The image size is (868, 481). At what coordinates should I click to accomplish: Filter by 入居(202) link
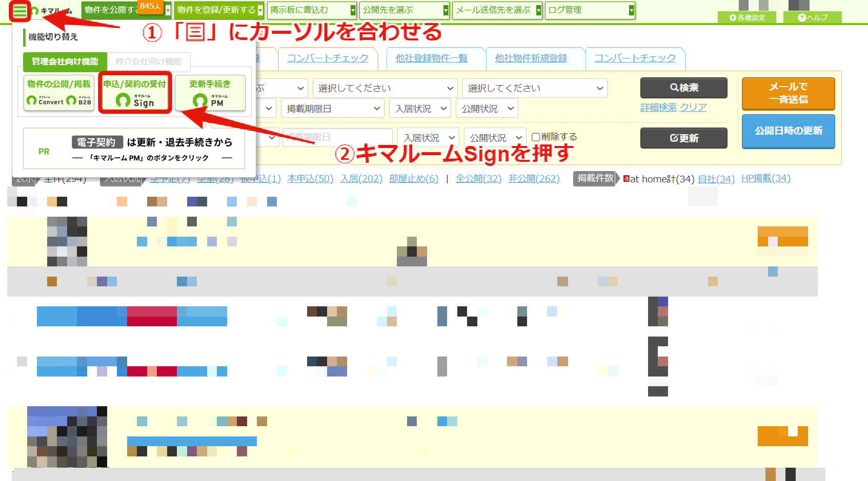[x=361, y=179]
